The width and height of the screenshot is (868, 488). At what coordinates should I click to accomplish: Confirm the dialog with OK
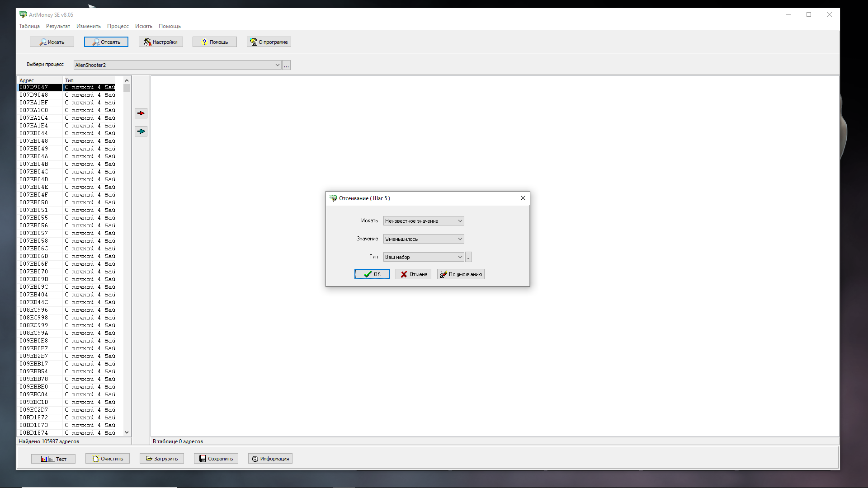tap(372, 274)
